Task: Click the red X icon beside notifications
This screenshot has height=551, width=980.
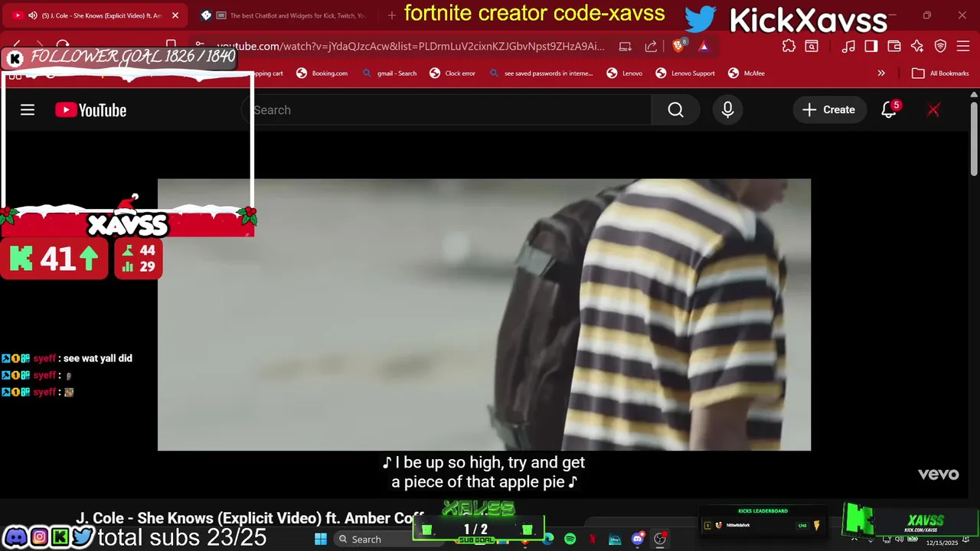Action: (x=933, y=110)
